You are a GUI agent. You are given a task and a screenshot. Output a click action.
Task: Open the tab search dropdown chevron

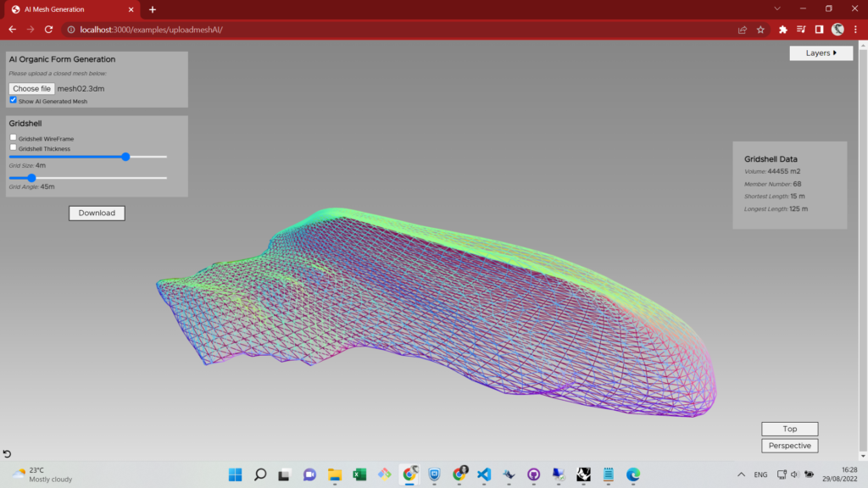777,8
